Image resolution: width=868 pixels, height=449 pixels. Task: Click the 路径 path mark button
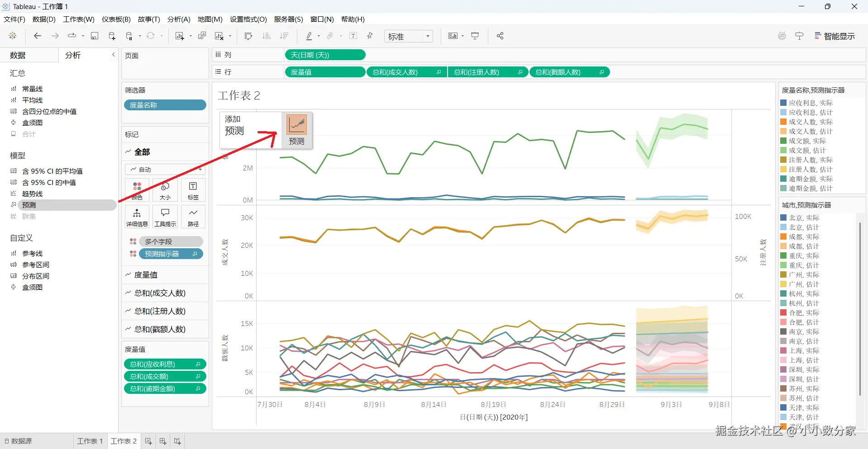tap(193, 217)
